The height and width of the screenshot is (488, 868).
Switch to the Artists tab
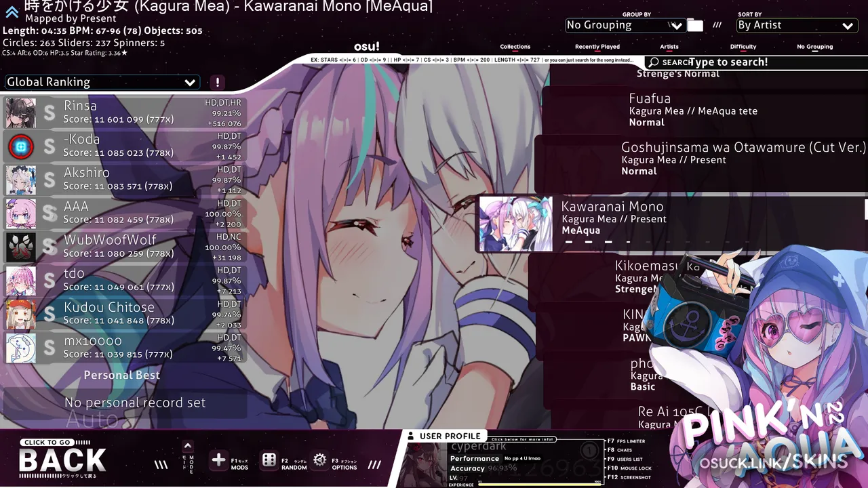[669, 47]
